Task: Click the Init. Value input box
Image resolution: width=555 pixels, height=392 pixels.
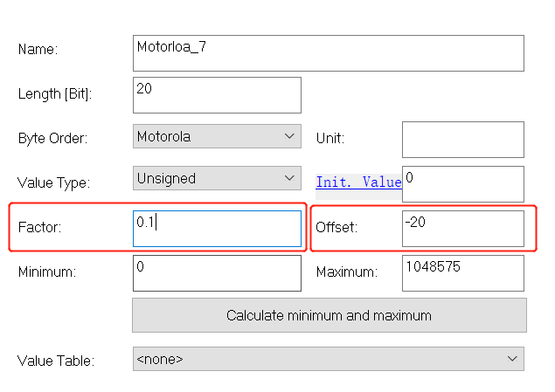Action: tap(462, 183)
